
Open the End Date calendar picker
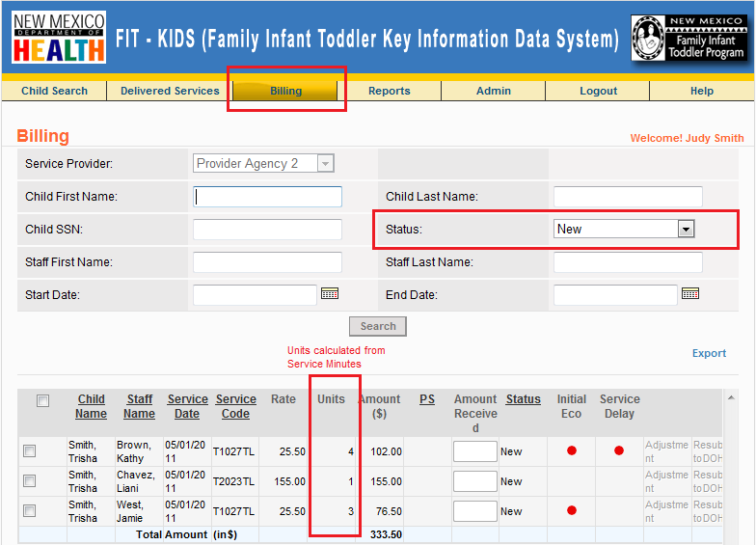(690, 293)
